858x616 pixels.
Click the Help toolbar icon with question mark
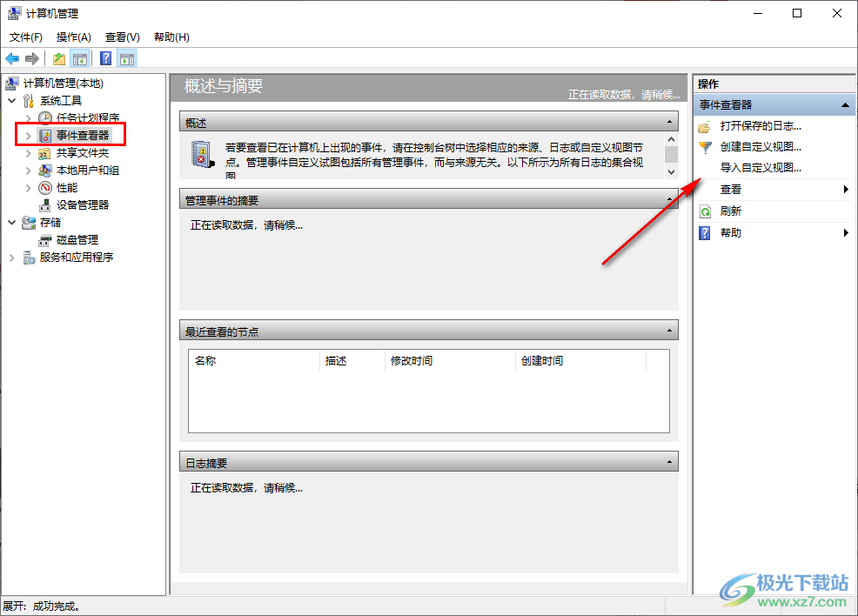tap(105, 58)
